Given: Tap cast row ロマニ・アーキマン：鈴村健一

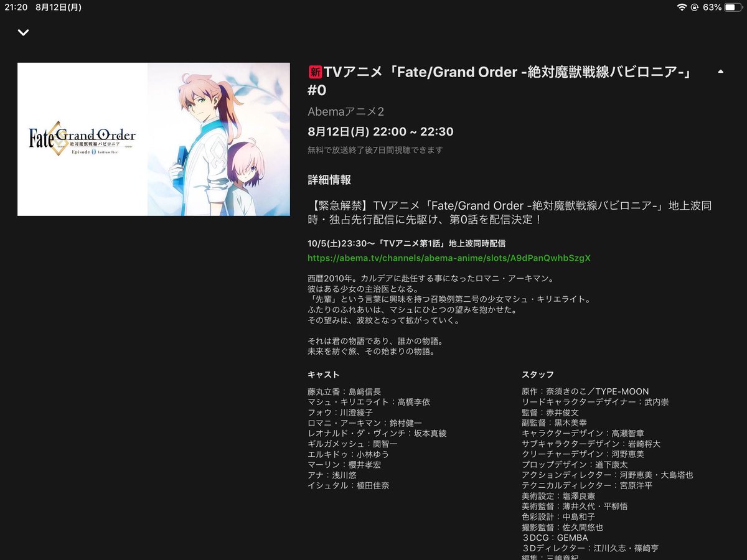Looking at the screenshot, I should (x=364, y=423).
